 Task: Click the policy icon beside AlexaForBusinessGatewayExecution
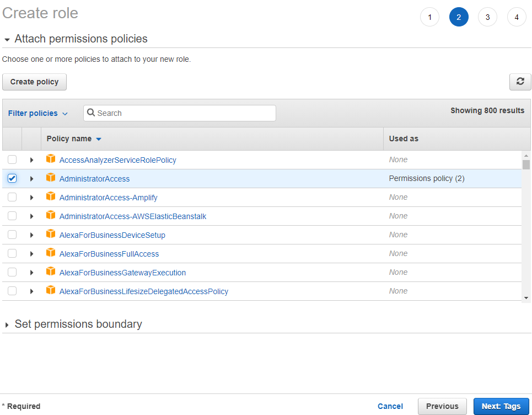click(x=51, y=272)
